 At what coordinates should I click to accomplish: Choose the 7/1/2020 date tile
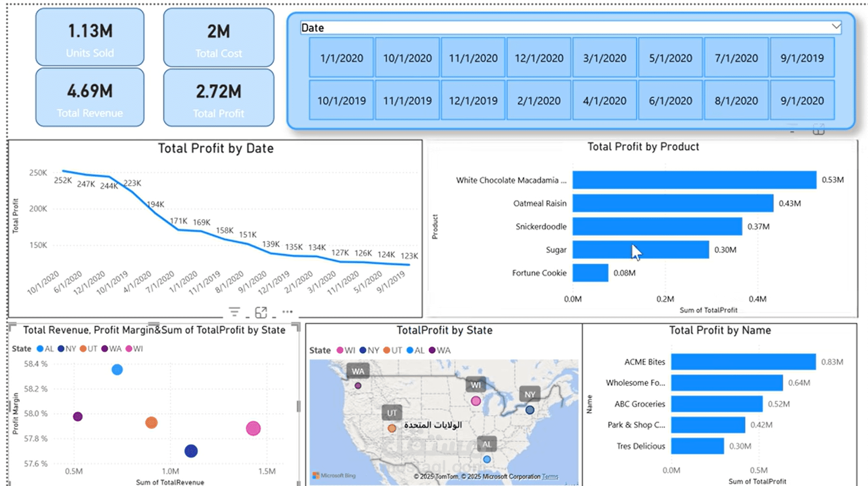tap(736, 58)
